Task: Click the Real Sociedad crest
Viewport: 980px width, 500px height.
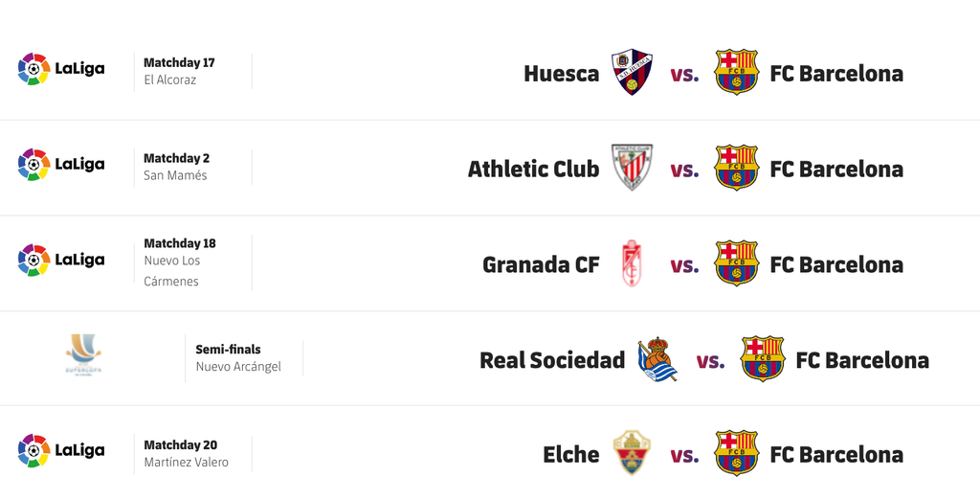Action: tap(657, 360)
